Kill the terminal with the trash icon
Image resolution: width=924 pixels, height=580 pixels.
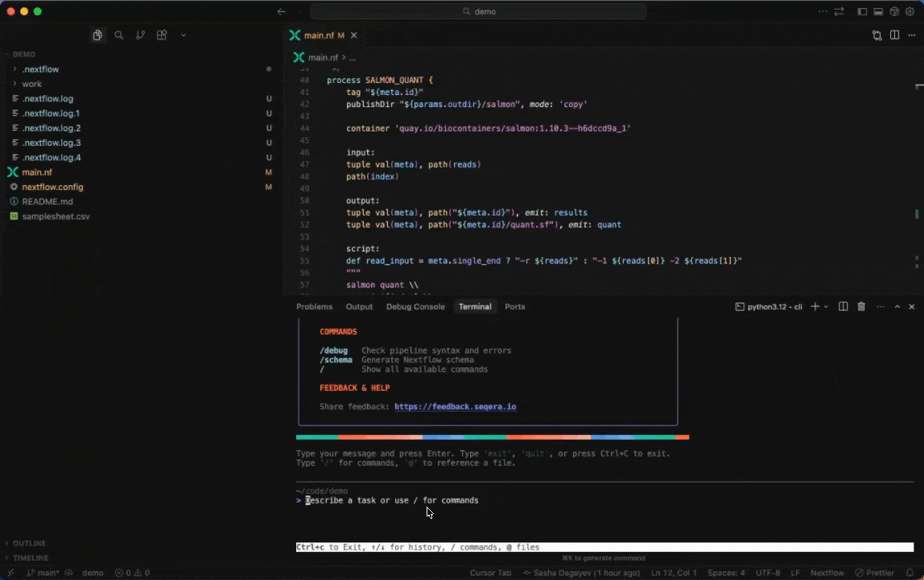[861, 306]
